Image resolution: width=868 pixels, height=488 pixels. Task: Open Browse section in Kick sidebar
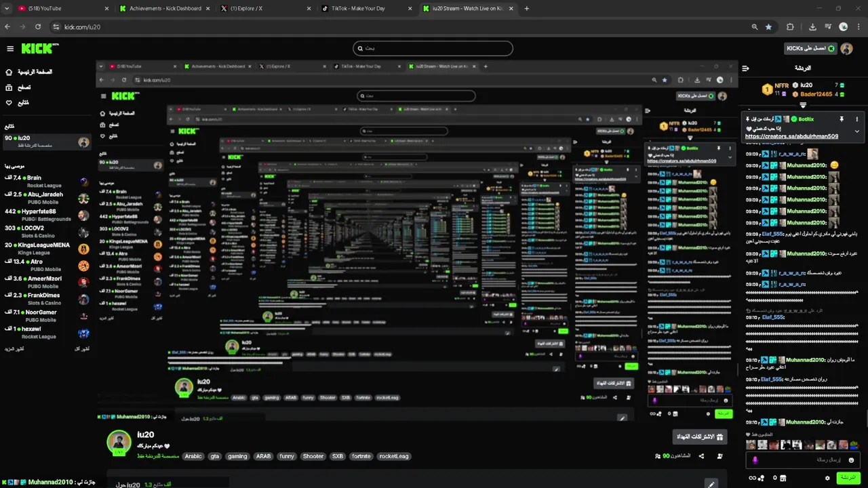tap(18, 87)
